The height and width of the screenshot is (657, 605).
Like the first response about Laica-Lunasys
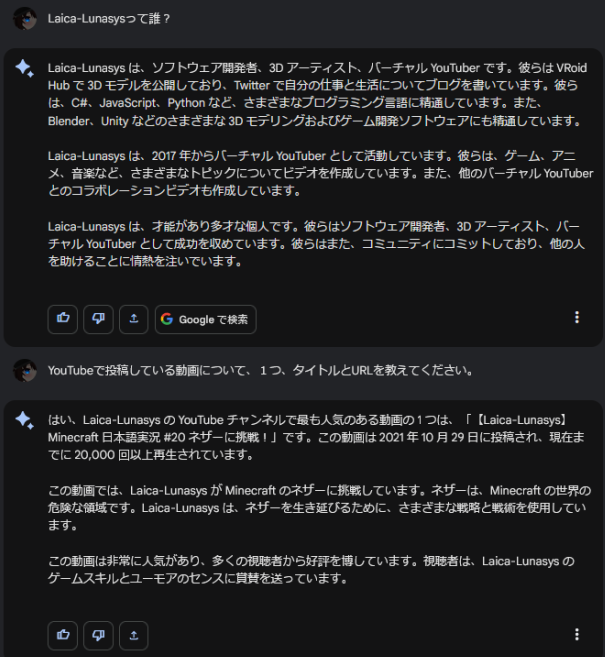63,319
